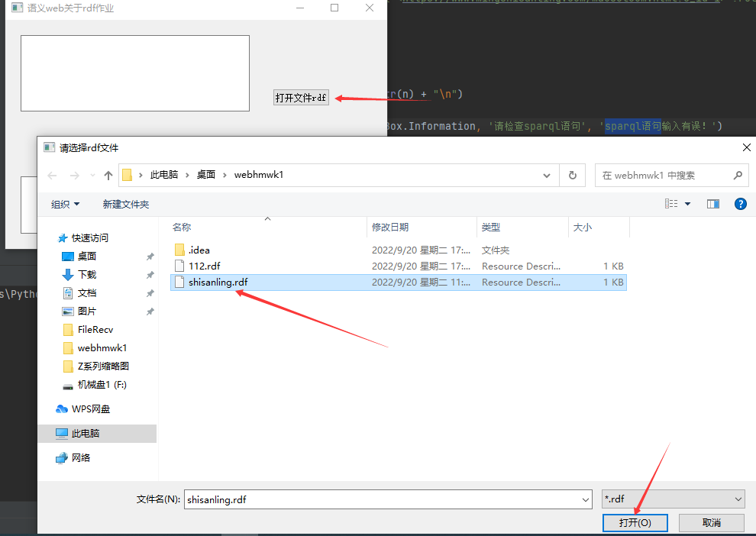Select 下载 in quick access
This screenshot has width=756, height=536.
pyautogui.click(x=87, y=274)
